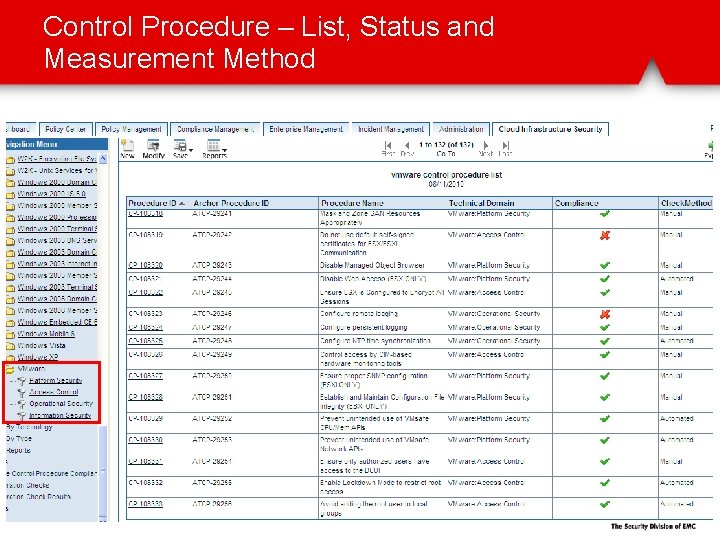Click the Operational Security funnel icon
Screen dimensions: 720x540
point(21,404)
